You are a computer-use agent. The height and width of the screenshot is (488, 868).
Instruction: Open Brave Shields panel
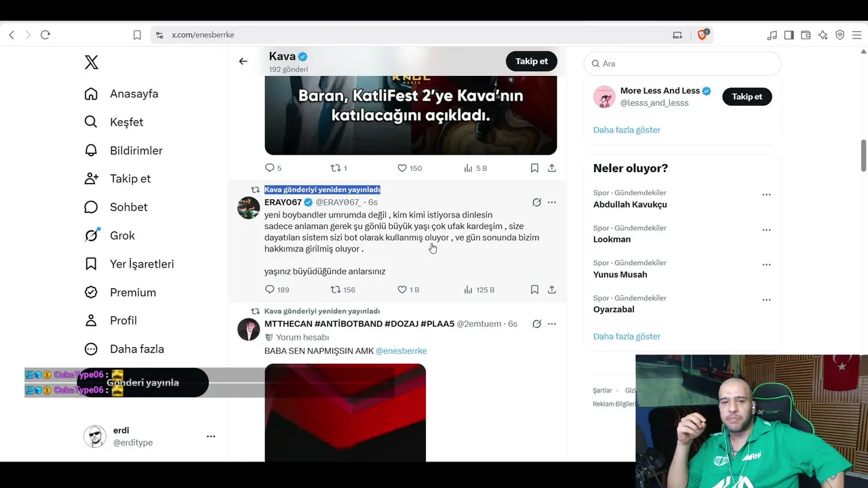(x=703, y=35)
